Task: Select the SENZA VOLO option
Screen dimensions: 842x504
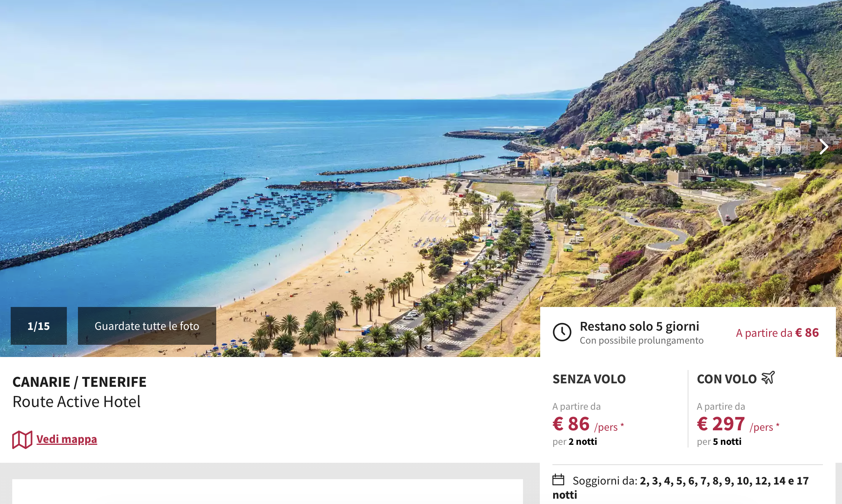Action: (589, 379)
